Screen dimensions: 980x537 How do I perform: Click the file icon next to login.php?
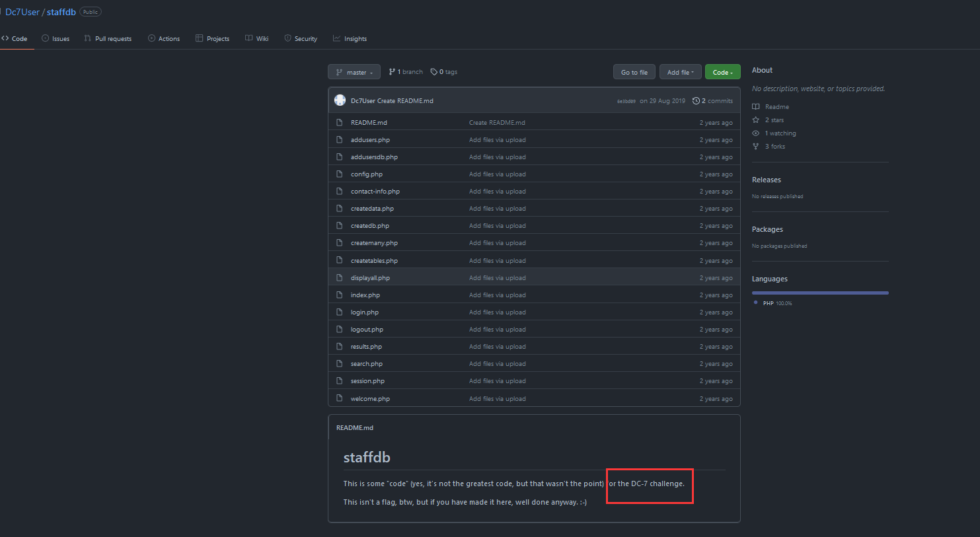(339, 312)
